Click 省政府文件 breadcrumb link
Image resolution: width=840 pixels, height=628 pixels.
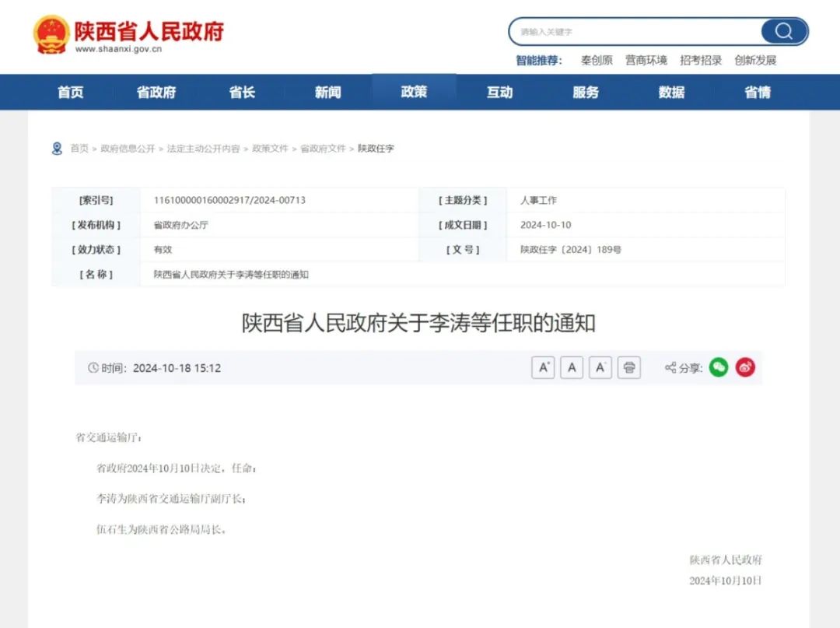(323, 149)
